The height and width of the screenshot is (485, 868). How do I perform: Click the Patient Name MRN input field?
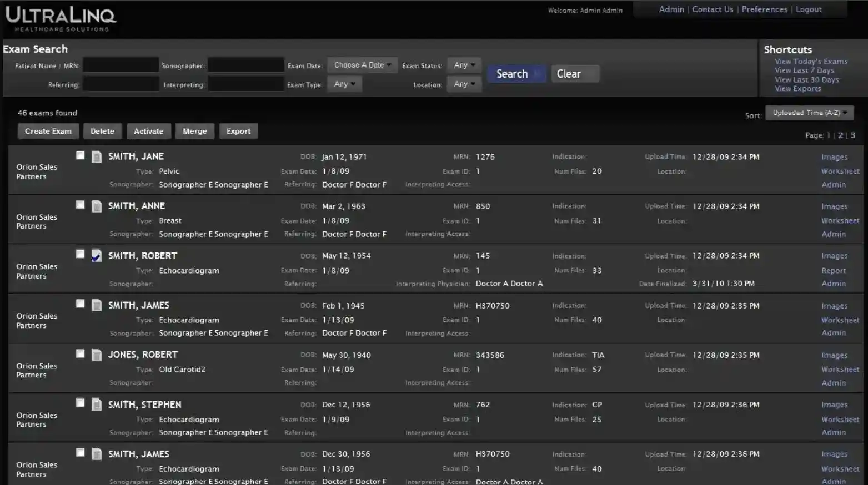click(x=121, y=65)
